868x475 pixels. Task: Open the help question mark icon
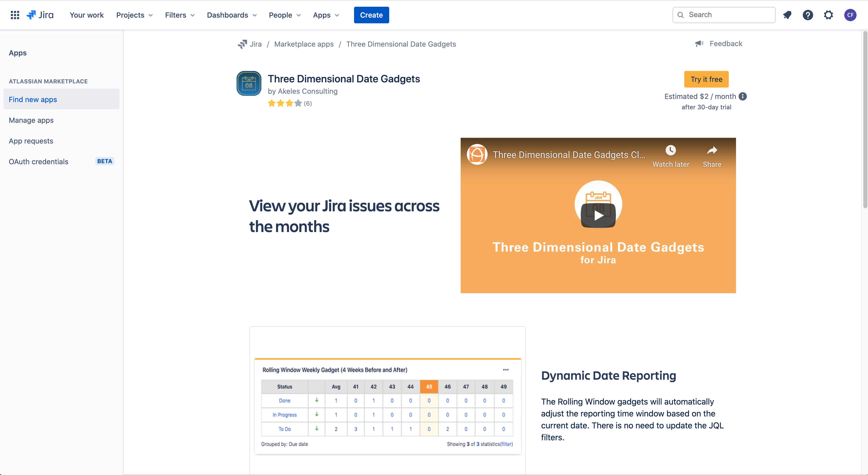click(808, 15)
